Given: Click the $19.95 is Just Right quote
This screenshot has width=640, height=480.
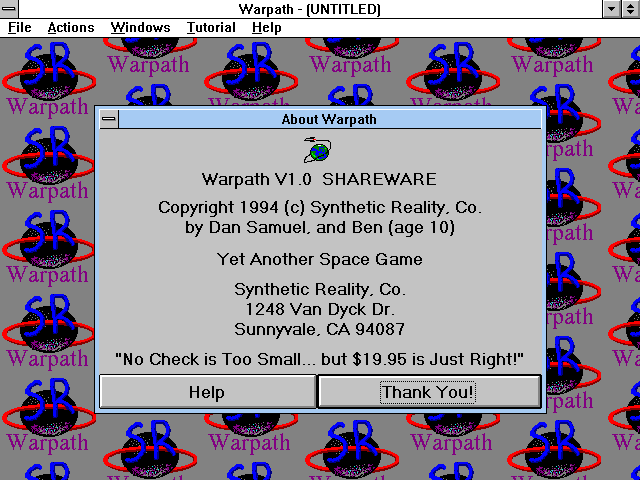Looking at the screenshot, I should coord(319,359).
